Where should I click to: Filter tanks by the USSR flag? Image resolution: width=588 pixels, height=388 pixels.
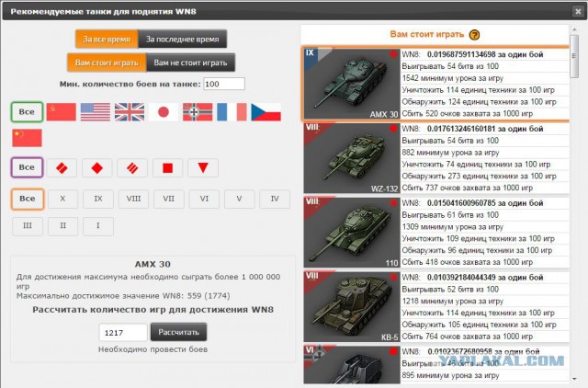coord(62,112)
